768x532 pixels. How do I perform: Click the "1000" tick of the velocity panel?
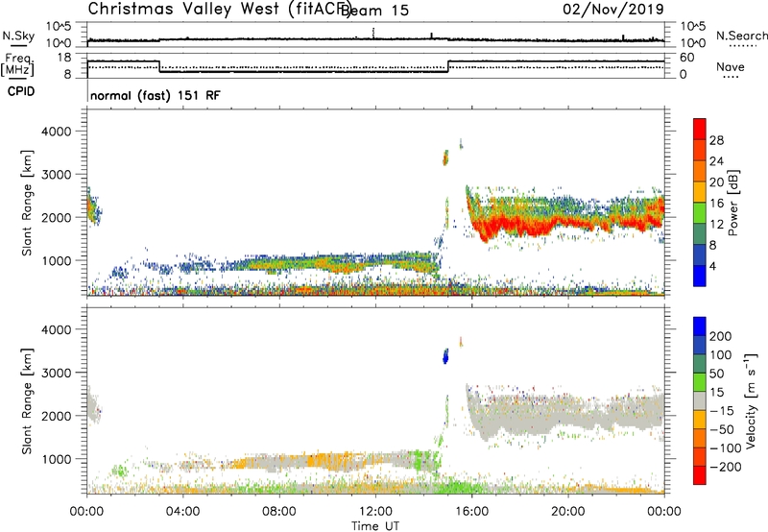[56, 459]
